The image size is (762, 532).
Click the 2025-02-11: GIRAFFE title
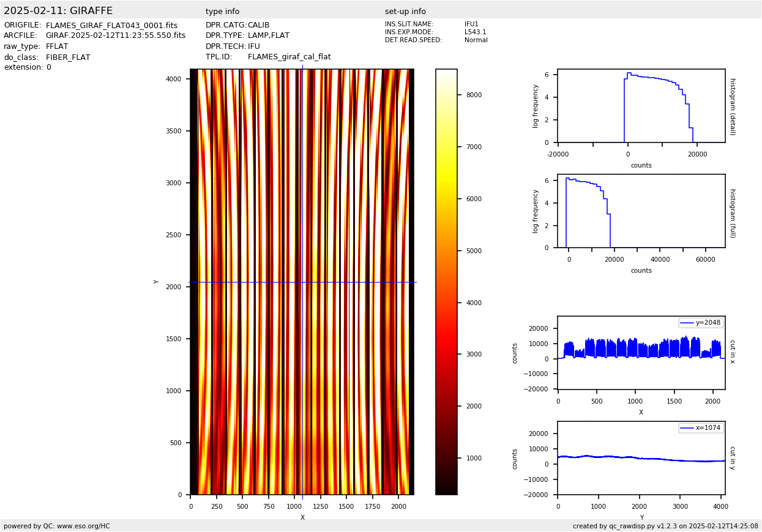[58, 11]
